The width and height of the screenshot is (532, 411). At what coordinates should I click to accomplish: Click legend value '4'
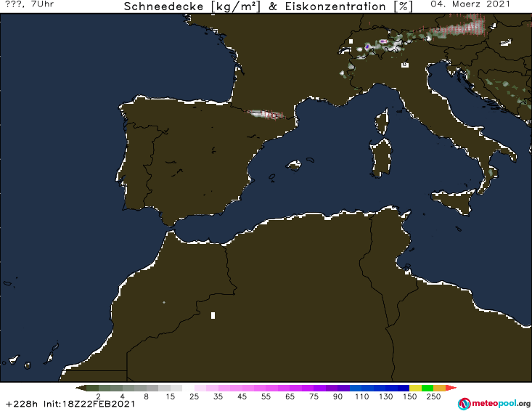(122, 396)
